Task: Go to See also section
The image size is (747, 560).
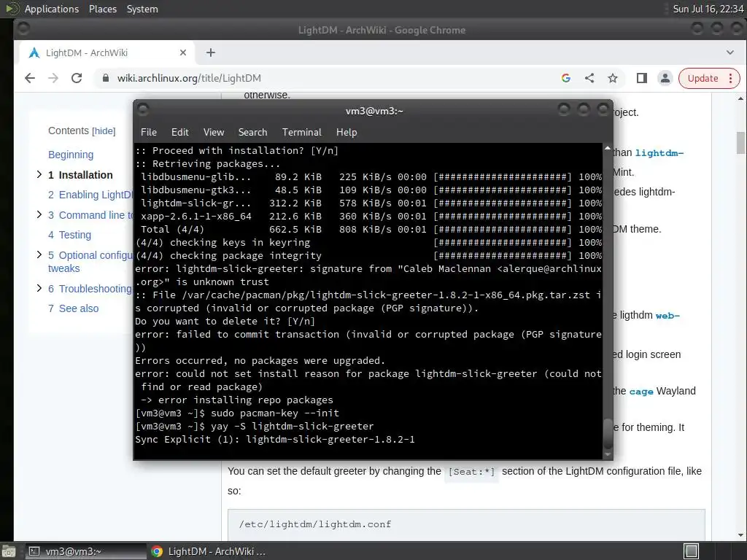Action: coord(74,308)
